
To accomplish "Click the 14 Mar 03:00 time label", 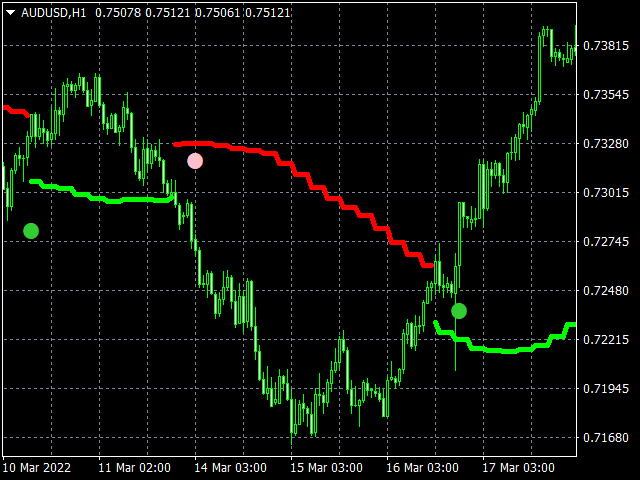I will click(x=231, y=467).
